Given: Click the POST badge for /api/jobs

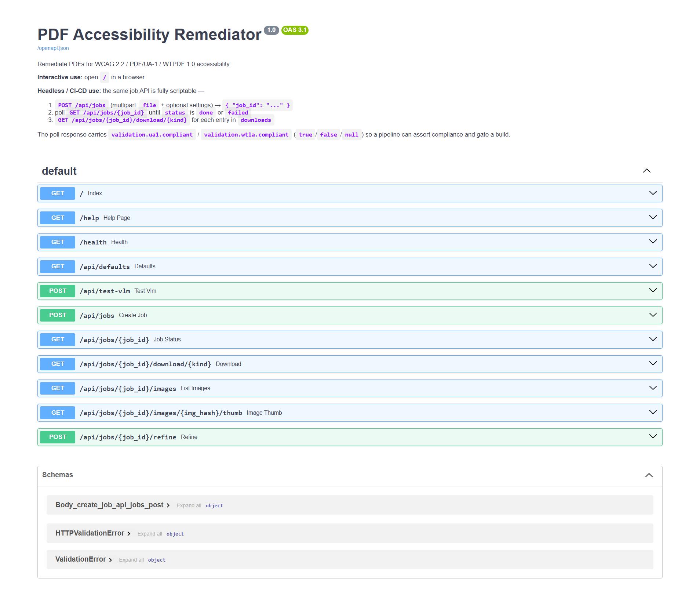Looking at the screenshot, I should coord(58,315).
